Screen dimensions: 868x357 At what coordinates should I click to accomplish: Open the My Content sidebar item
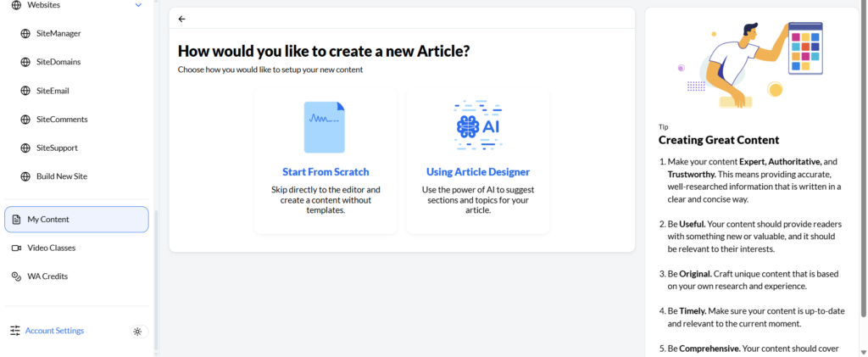pyautogui.click(x=76, y=219)
